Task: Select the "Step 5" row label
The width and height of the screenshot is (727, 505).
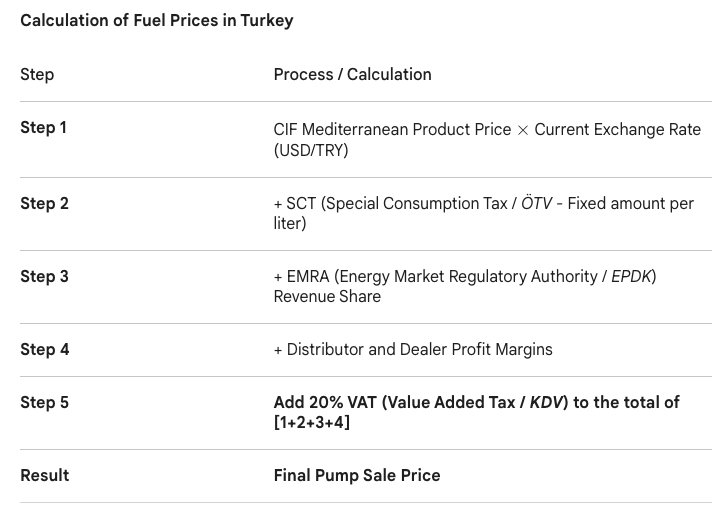Action: click(44, 403)
